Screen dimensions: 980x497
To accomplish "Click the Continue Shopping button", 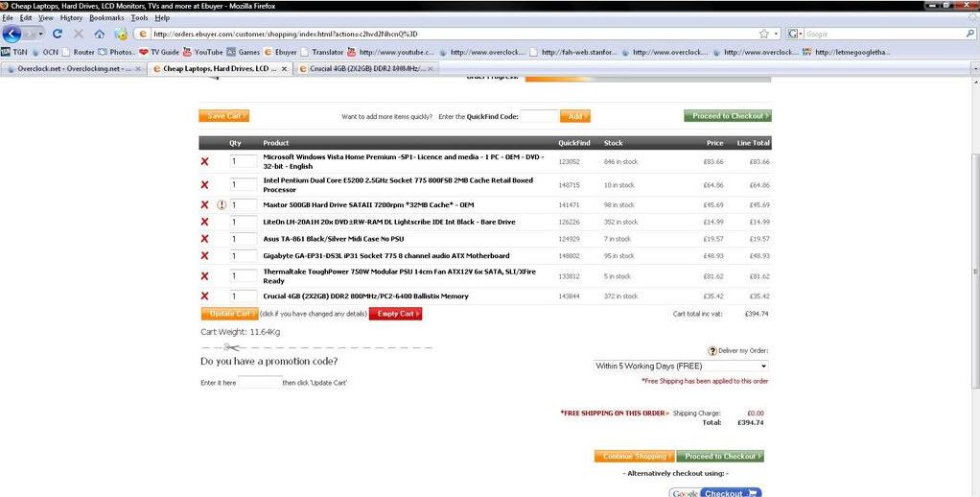I will [635, 457].
